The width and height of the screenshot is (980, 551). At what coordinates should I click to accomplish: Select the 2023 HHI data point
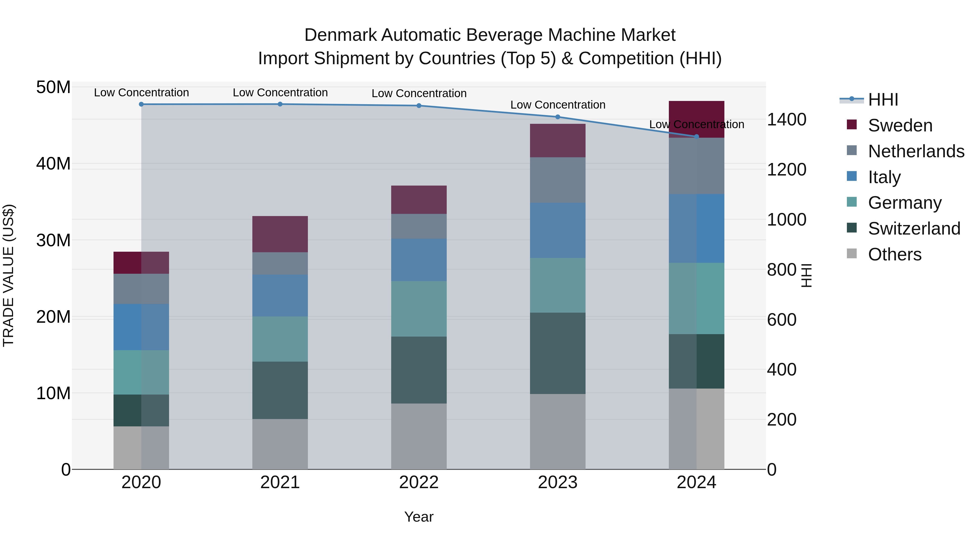tap(558, 117)
